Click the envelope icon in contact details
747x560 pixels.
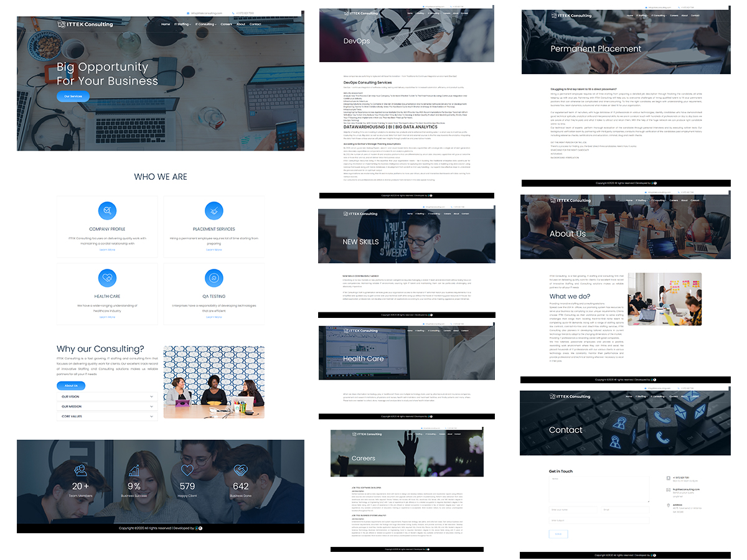668,490
